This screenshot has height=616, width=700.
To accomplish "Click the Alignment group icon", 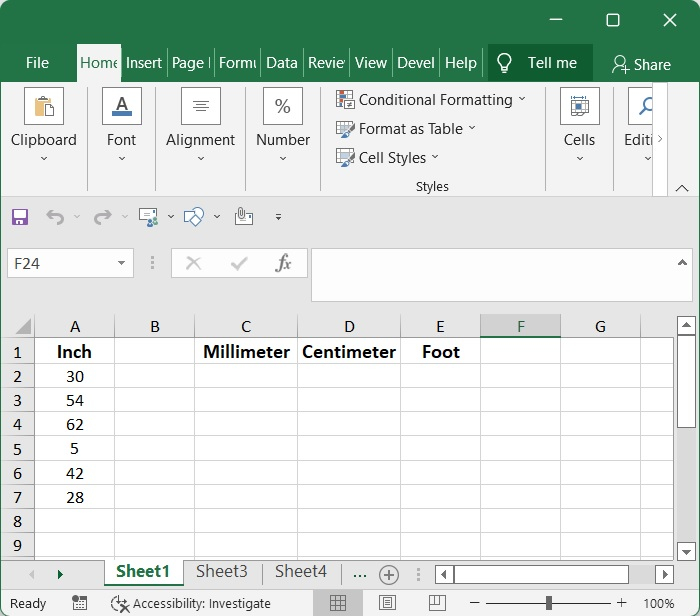I will [200, 107].
